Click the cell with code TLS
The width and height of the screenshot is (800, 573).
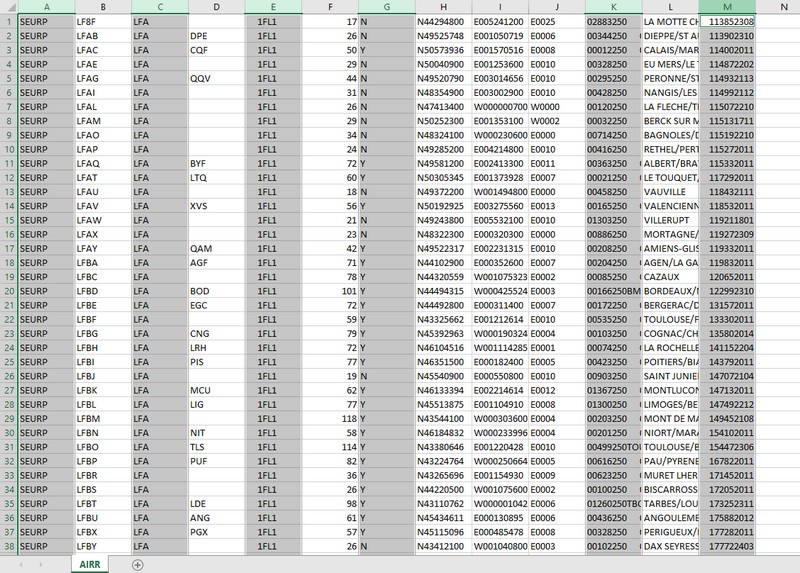[214, 447]
